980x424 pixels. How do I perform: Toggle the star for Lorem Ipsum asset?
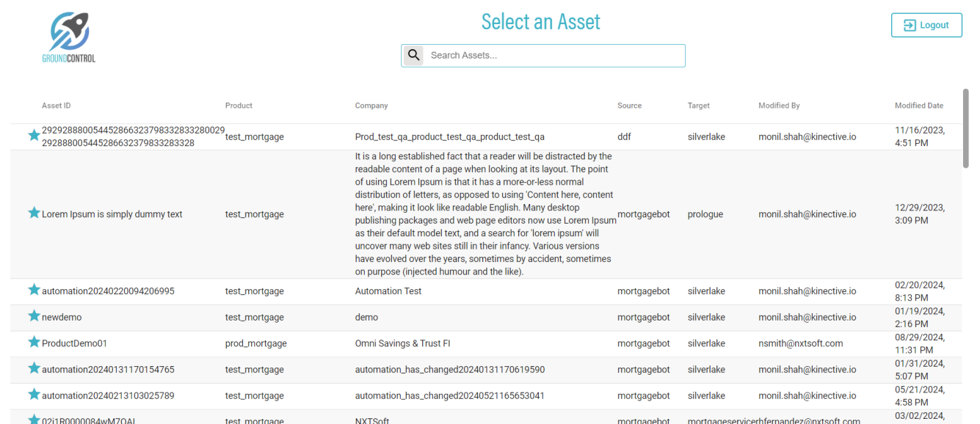tap(34, 213)
